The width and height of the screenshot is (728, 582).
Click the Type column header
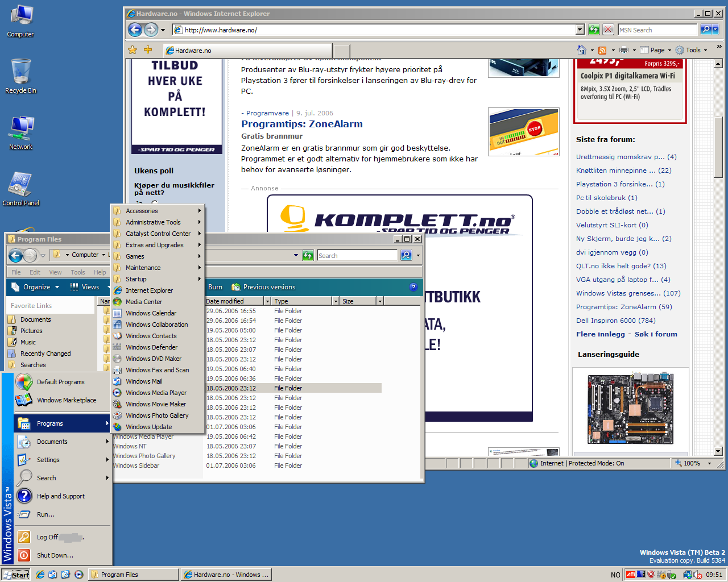coord(301,301)
